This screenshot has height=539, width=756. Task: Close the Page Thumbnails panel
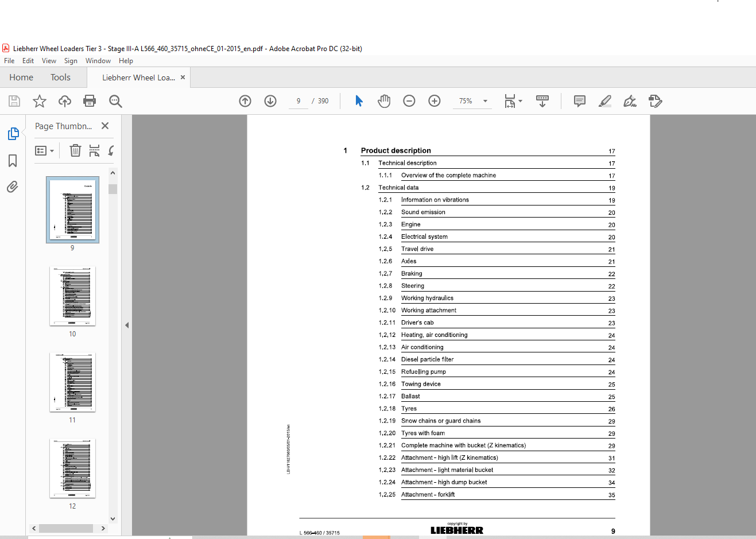click(x=105, y=126)
